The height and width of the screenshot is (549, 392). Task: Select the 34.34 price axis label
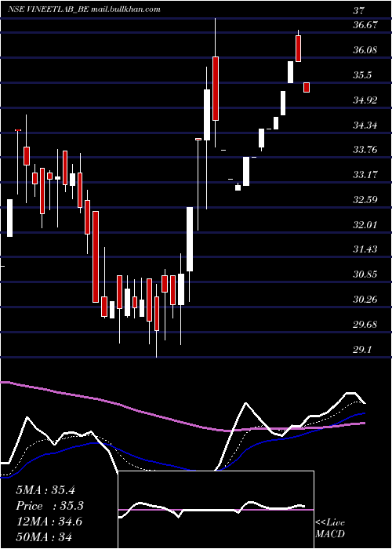(x=365, y=125)
